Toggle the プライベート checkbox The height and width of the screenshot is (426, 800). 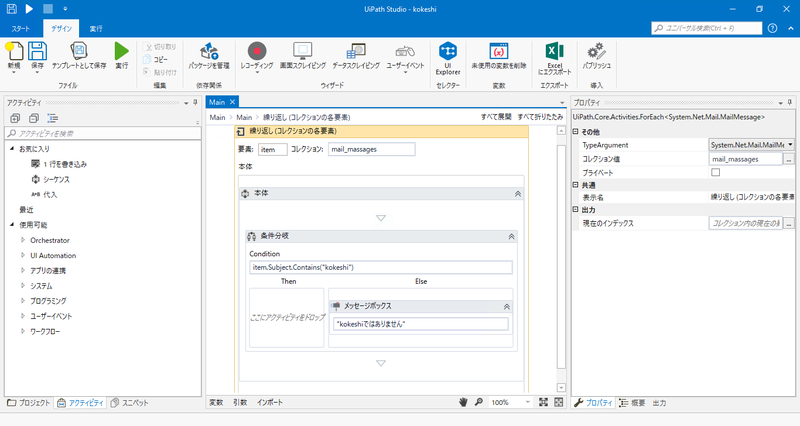click(716, 172)
